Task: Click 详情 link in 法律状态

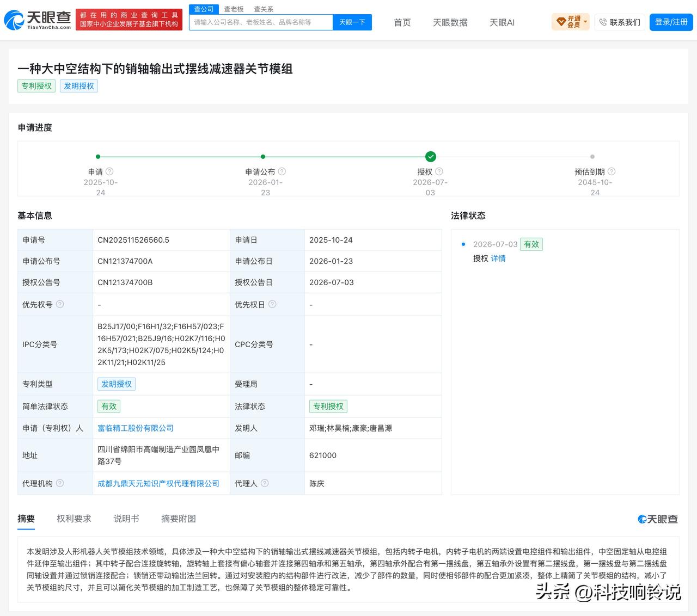Action: point(498,258)
